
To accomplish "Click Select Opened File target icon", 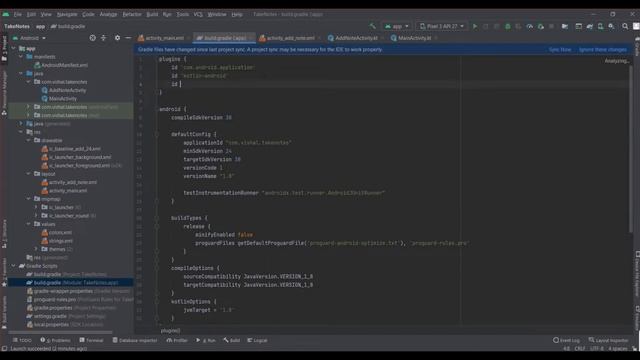I will pos(93,38).
